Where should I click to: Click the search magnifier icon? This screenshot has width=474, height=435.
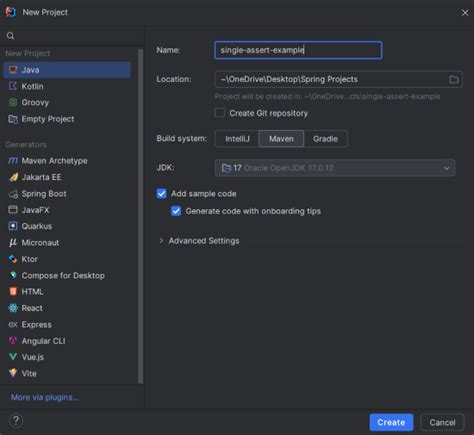click(11, 36)
